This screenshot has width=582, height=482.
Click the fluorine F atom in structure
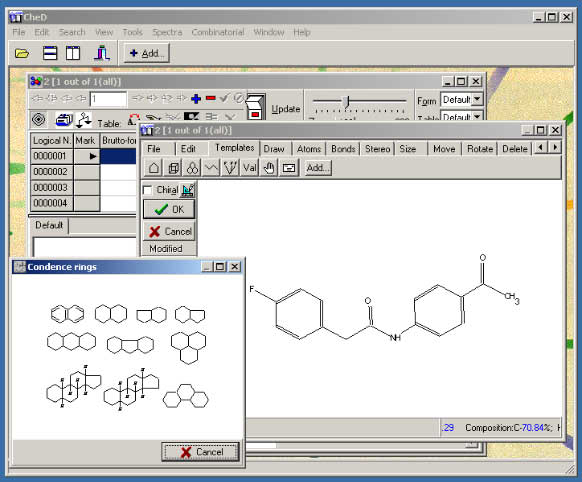252,289
